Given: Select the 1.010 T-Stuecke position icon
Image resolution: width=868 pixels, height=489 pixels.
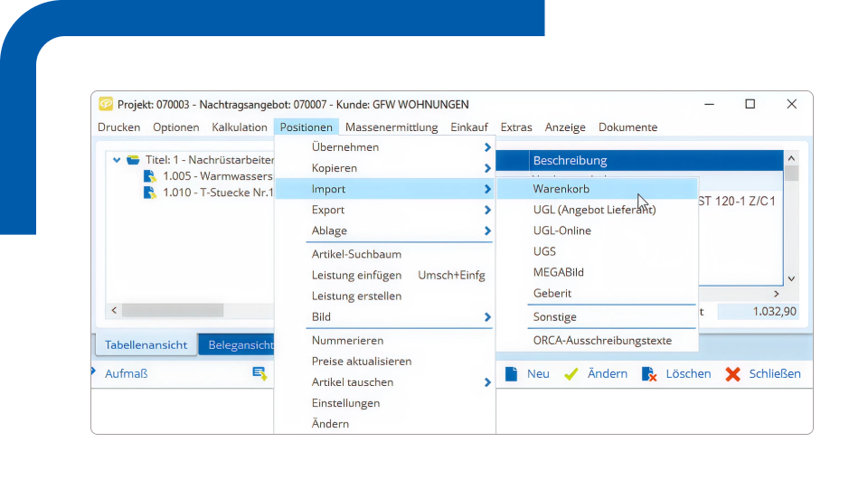Looking at the screenshot, I should coord(150,193).
